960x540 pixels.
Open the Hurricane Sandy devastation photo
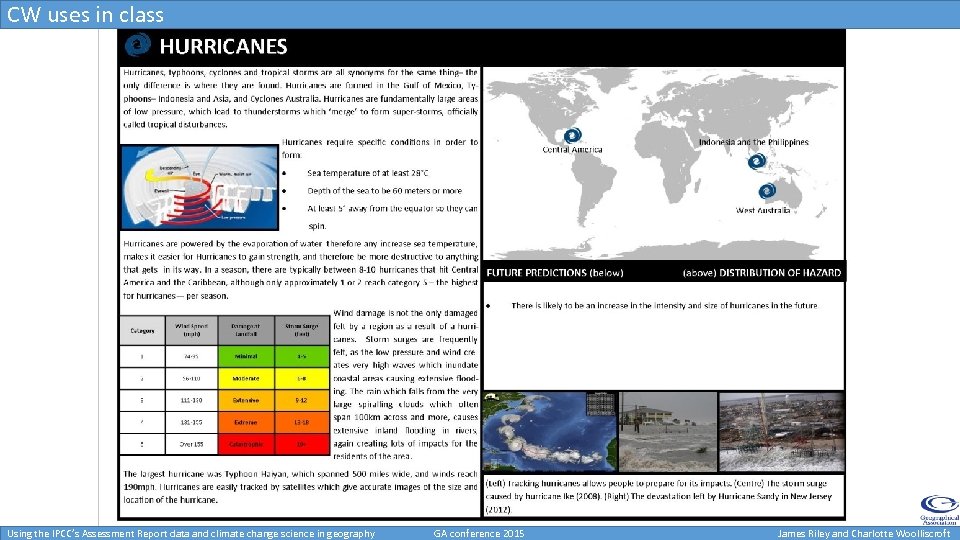[x=782, y=432]
